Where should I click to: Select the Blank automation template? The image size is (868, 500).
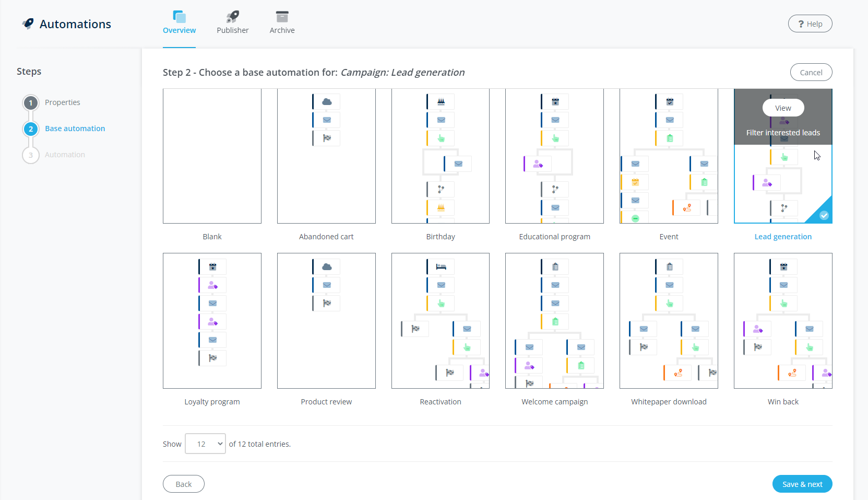tap(212, 156)
